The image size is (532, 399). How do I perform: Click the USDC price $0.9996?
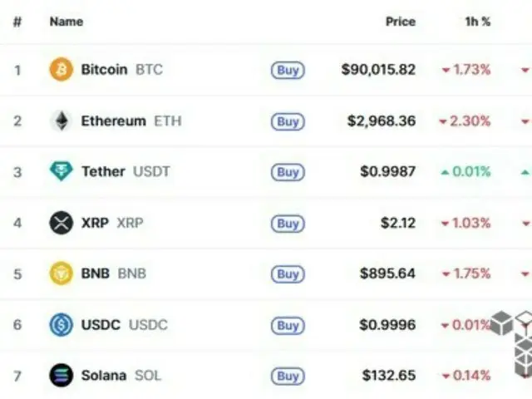[387, 325]
